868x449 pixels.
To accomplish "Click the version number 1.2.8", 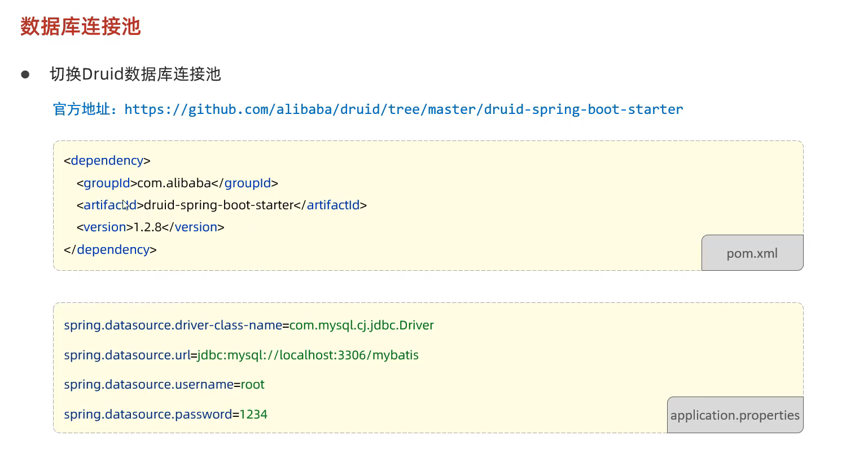I will tap(147, 227).
